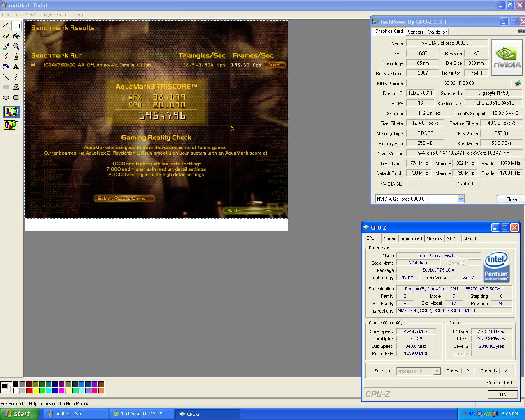Switch to the Sensors tab in GPU-Z
The image size is (525, 420).
(x=415, y=32)
